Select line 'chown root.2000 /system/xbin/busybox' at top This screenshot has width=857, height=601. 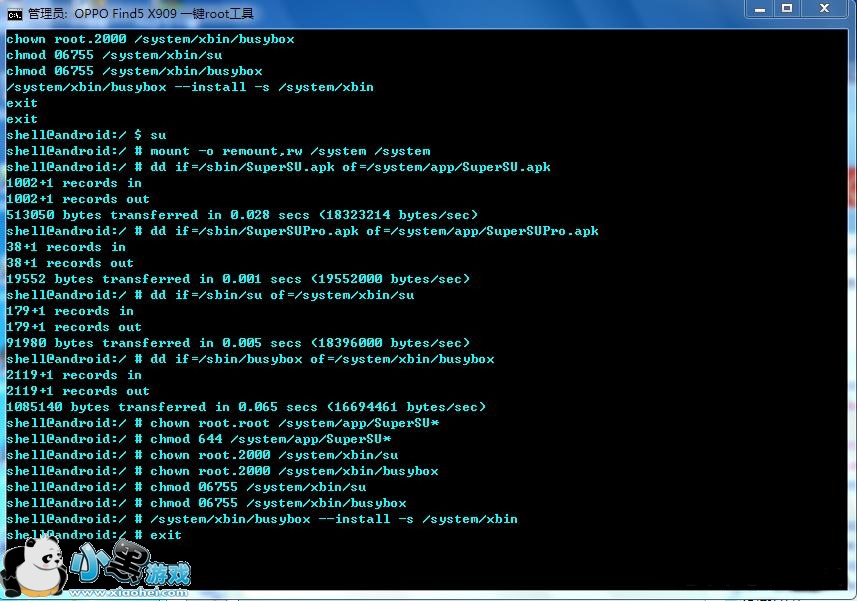tap(150, 39)
